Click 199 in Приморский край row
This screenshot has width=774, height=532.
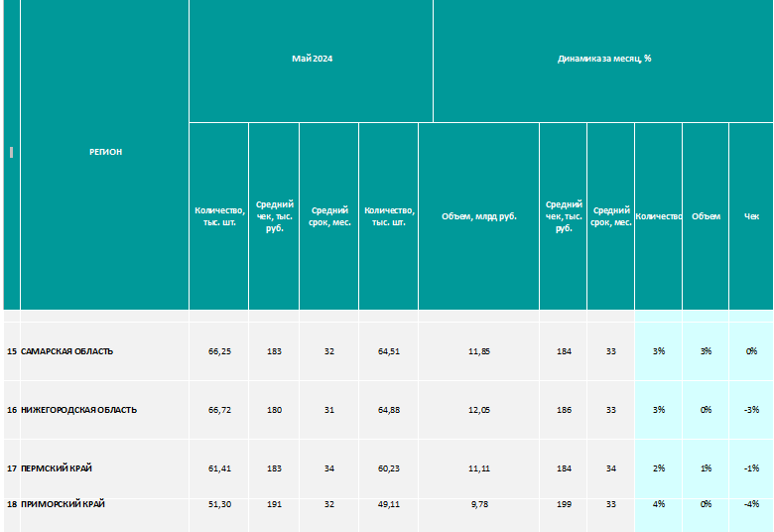pos(564,504)
